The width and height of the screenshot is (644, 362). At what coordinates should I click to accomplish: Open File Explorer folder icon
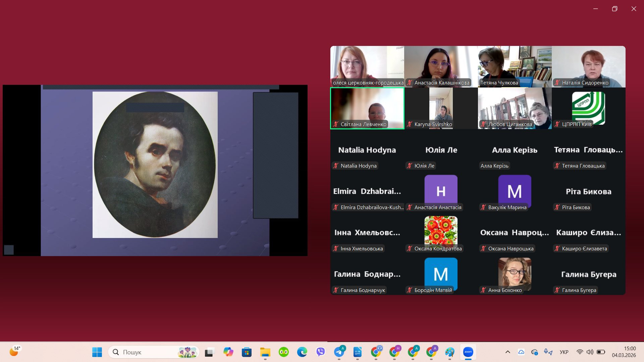tap(265, 352)
